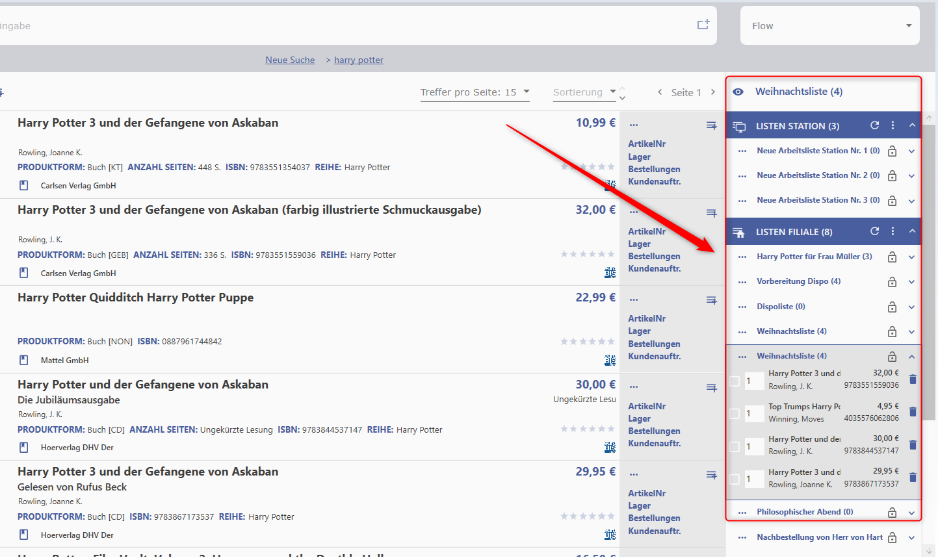
Task: Open three-dot menu of Listen Filiale header
Action: tap(892, 231)
